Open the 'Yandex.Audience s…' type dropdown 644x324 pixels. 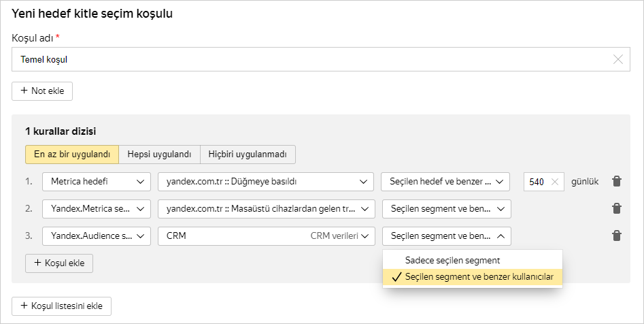click(96, 236)
